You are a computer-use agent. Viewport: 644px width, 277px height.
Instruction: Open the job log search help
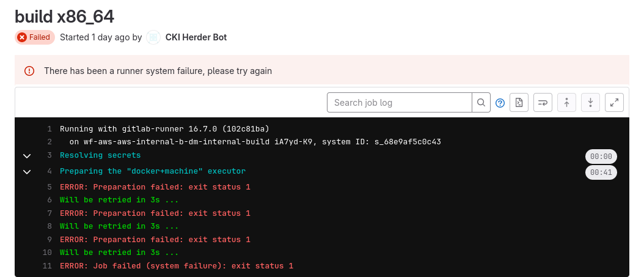tap(500, 103)
